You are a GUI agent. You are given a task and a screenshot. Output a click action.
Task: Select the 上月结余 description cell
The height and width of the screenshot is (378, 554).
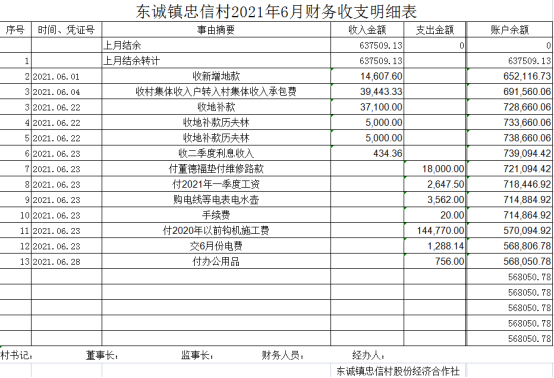click(x=216, y=45)
